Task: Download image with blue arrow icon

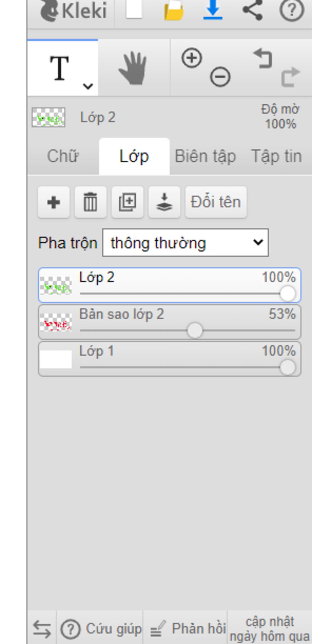Action: pos(213,10)
